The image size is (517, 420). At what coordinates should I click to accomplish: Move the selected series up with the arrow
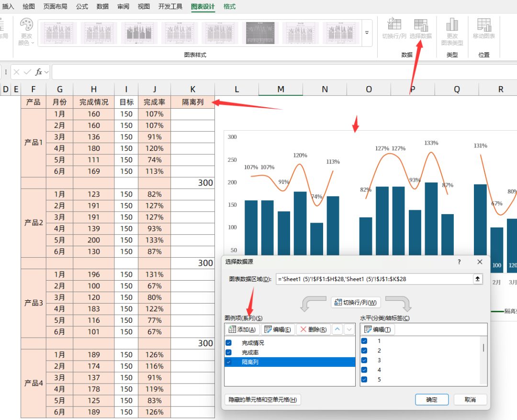tap(337, 329)
